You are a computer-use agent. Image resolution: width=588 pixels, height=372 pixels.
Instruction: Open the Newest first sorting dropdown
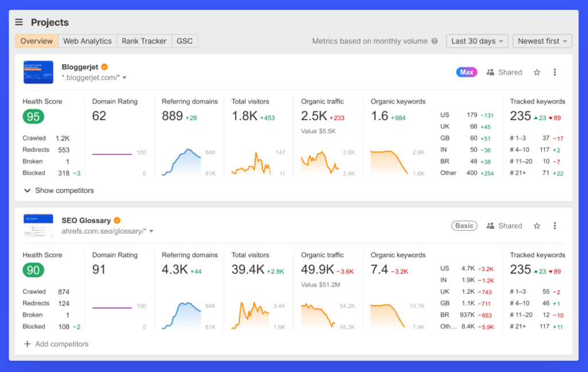click(542, 41)
